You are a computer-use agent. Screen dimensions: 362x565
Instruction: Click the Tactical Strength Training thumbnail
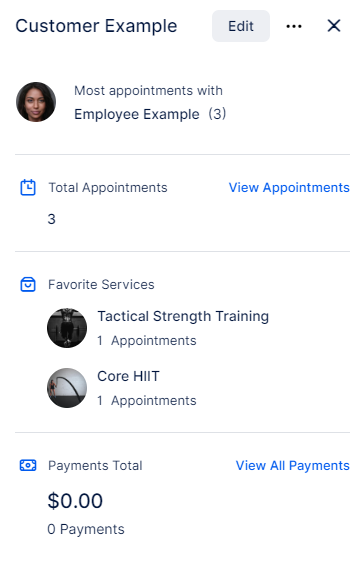click(67, 328)
